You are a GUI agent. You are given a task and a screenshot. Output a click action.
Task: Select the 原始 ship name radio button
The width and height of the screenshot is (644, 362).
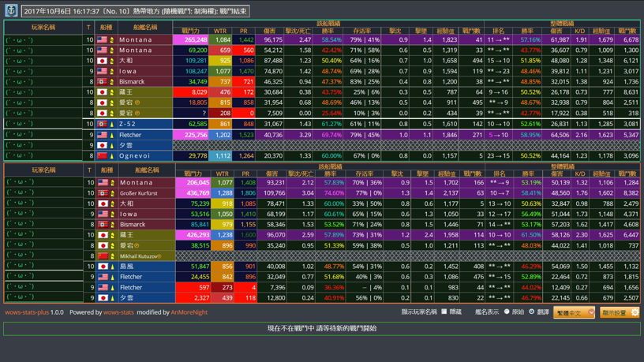(507, 312)
